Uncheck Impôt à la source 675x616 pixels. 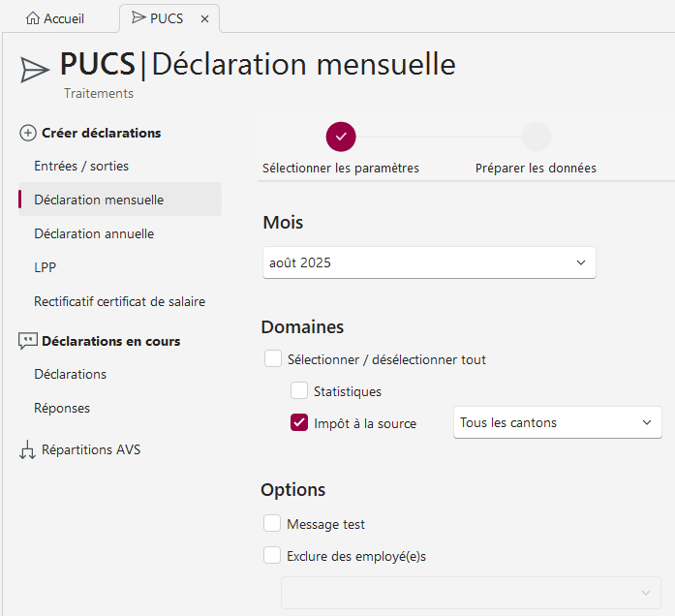(x=299, y=423)
